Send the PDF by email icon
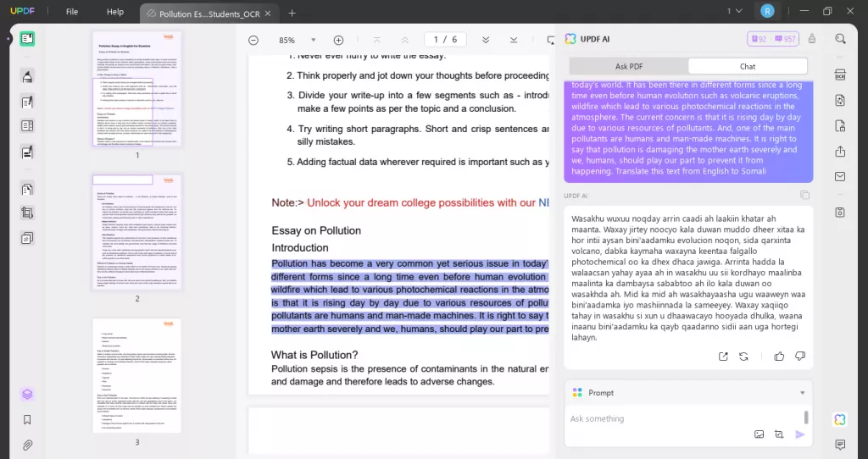The width and height of the screenshot is (868, 459). [840, 176]
